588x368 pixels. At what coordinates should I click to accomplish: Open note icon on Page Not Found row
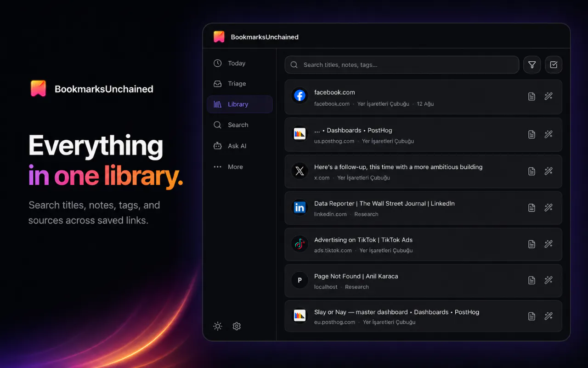[x=531, y=280]
